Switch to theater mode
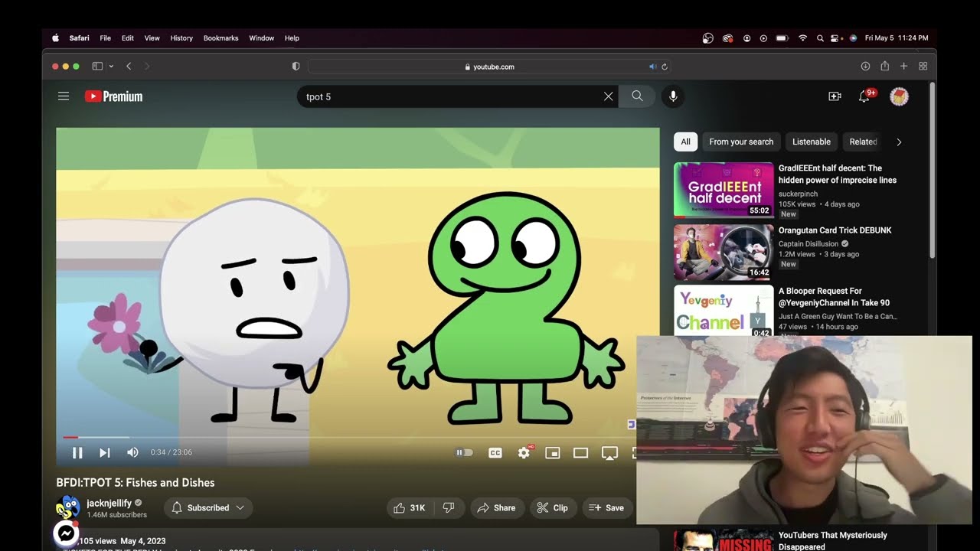This screenshot has width=980, height=551. coord(580,452)
